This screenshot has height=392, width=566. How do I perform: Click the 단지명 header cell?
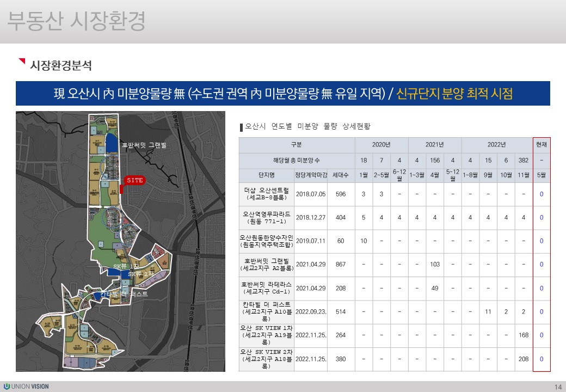tap(266, 175)
